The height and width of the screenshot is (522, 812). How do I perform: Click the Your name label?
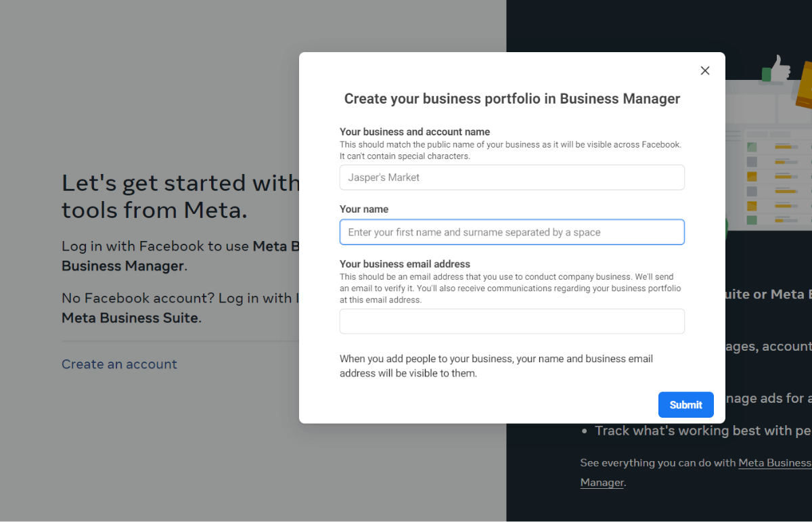364,209
